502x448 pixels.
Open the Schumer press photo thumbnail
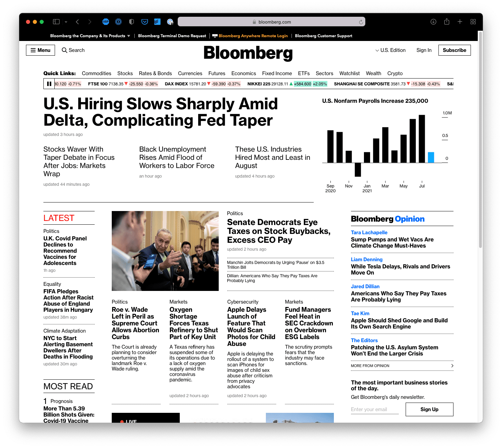click(x=165, y=251)
